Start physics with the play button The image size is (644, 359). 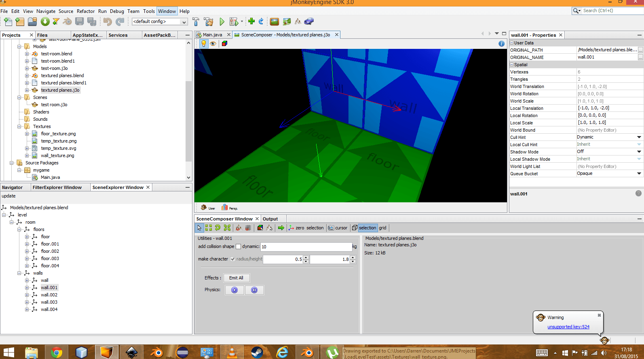point(234,290)
